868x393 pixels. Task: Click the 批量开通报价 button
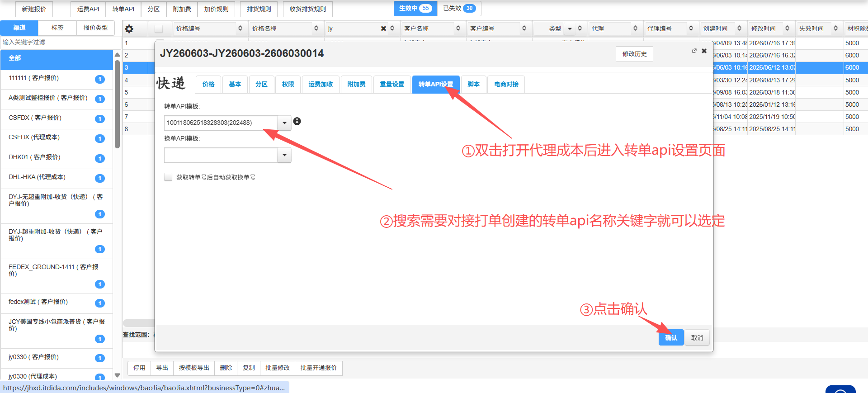click(x=319, y=368)
